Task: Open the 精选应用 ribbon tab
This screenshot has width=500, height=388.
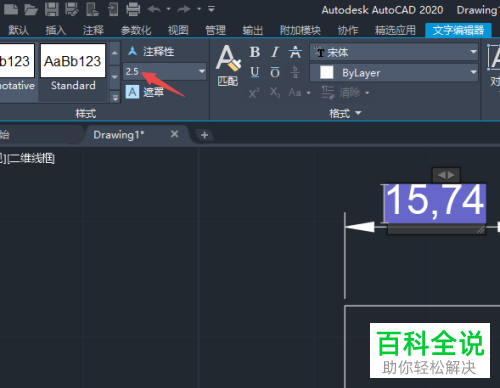Action: (x=395, y=31)
